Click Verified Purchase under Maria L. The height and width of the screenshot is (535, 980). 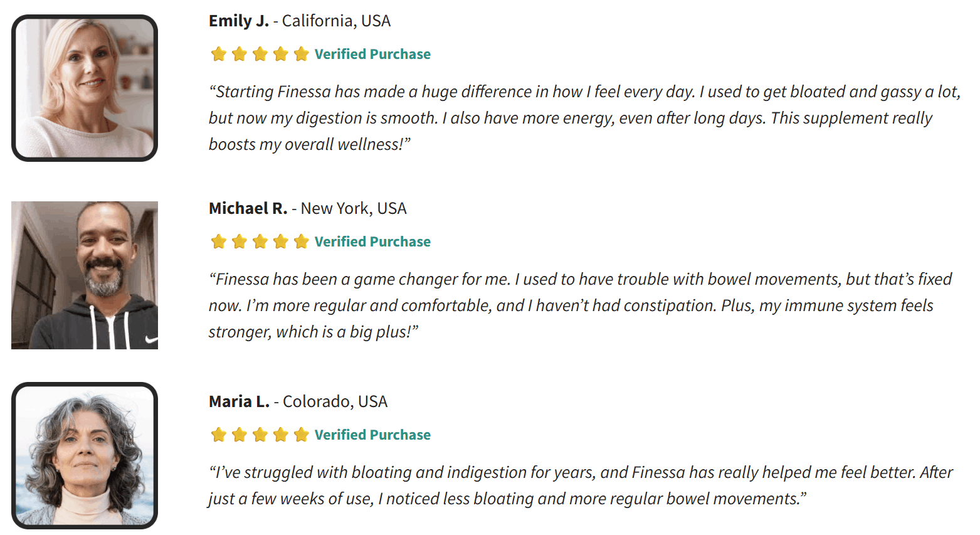pyautogui.click(x=372, y=435)
